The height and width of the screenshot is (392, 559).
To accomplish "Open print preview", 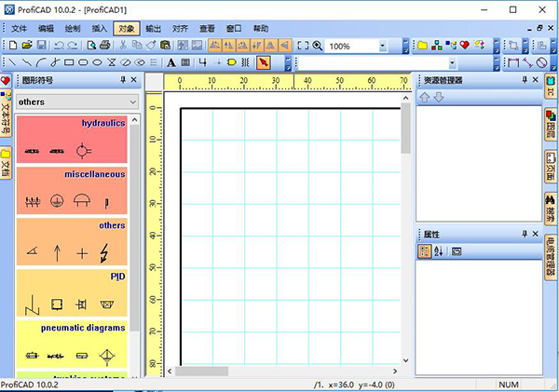I will point(91,46).
